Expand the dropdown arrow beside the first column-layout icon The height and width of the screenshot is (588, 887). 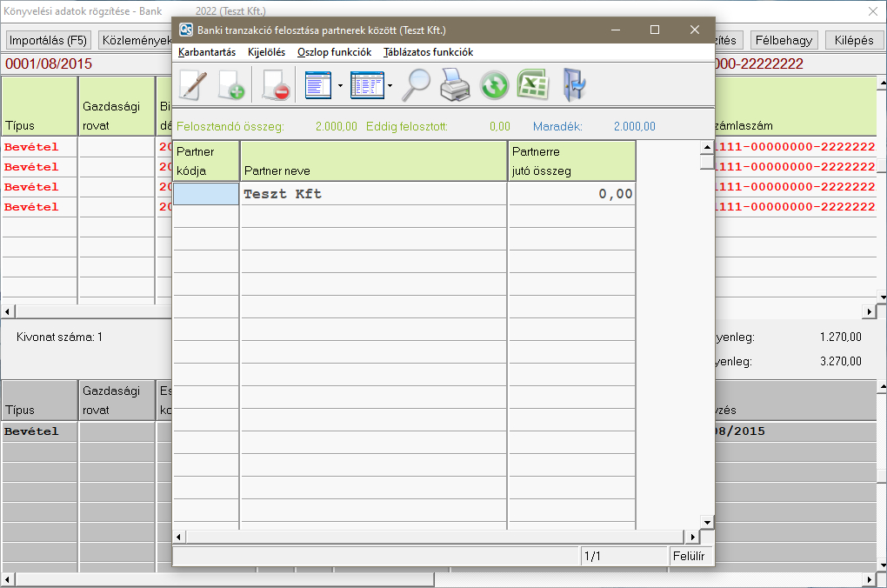point(339,85)
